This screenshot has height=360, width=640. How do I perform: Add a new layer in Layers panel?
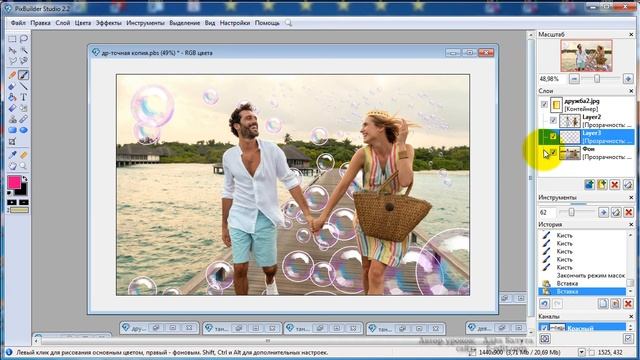[589, 184]
